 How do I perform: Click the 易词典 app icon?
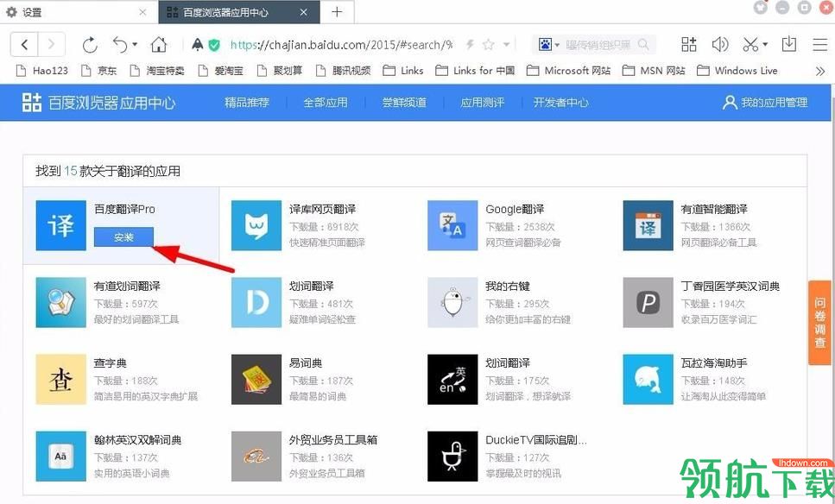click(256, 380)
